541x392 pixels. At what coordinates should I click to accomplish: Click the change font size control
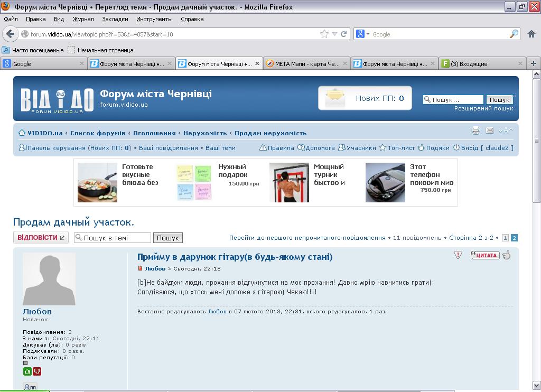505,130
